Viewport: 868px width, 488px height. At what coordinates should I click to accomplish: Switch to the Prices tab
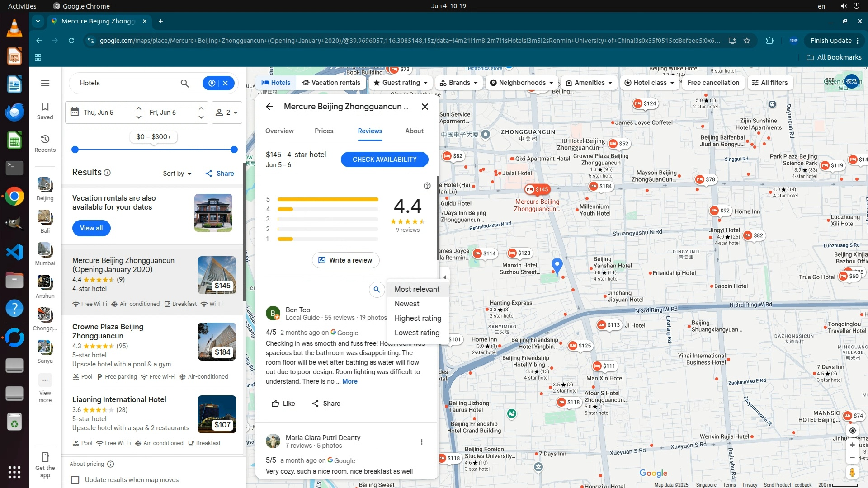[324, 131]
